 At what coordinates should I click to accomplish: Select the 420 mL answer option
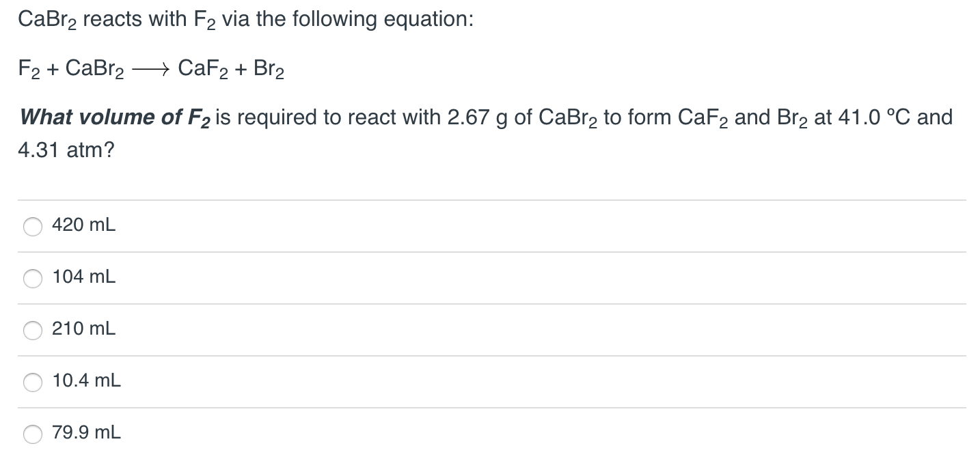(82, 225)
